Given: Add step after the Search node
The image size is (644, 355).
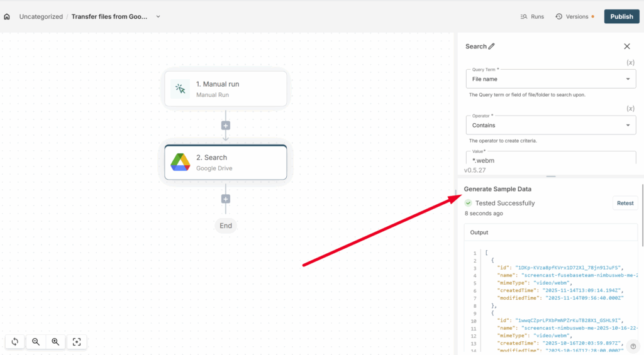Looking at the screenshot, I should click(x=226, y=199).
